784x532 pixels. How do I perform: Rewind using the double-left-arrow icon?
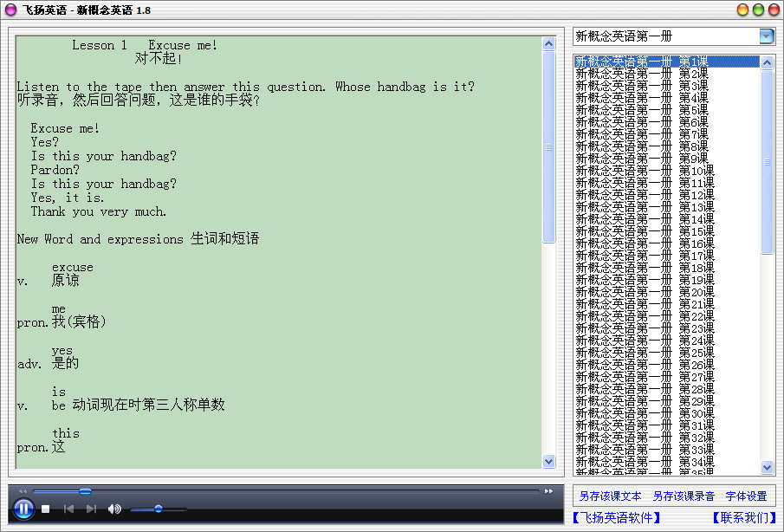23,490
